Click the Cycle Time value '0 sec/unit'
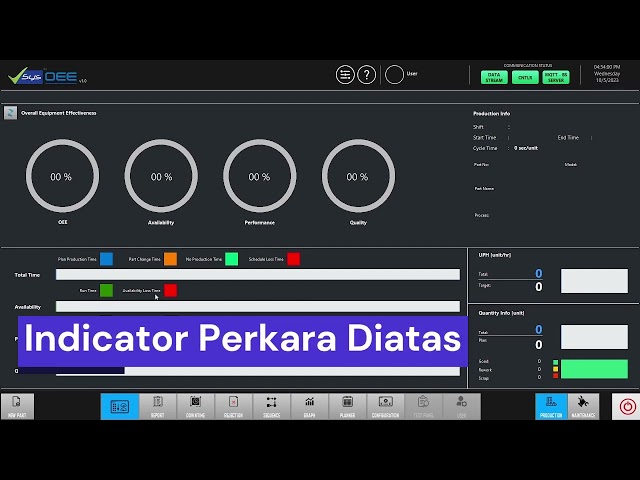 [x=526, y=148]
